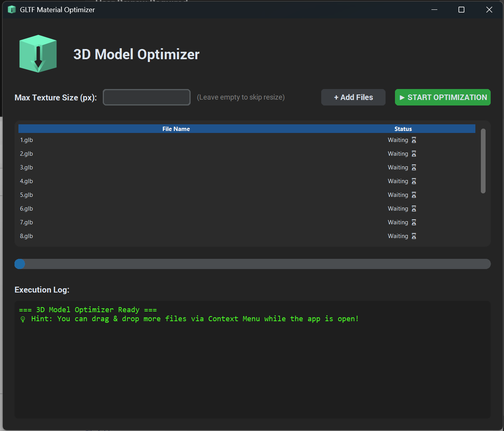
Task: Sort by the File Name column header
Action: click(x=176, y=129)
